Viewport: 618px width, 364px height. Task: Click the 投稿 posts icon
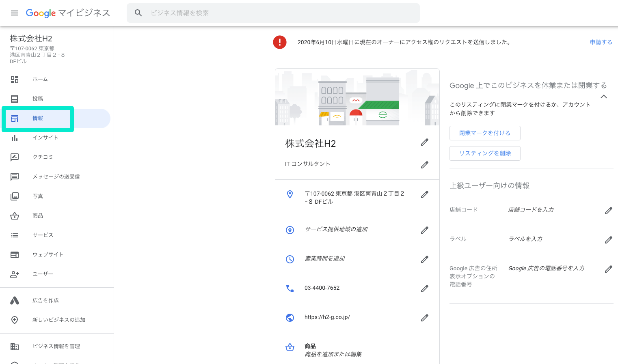tap(15, 99)
